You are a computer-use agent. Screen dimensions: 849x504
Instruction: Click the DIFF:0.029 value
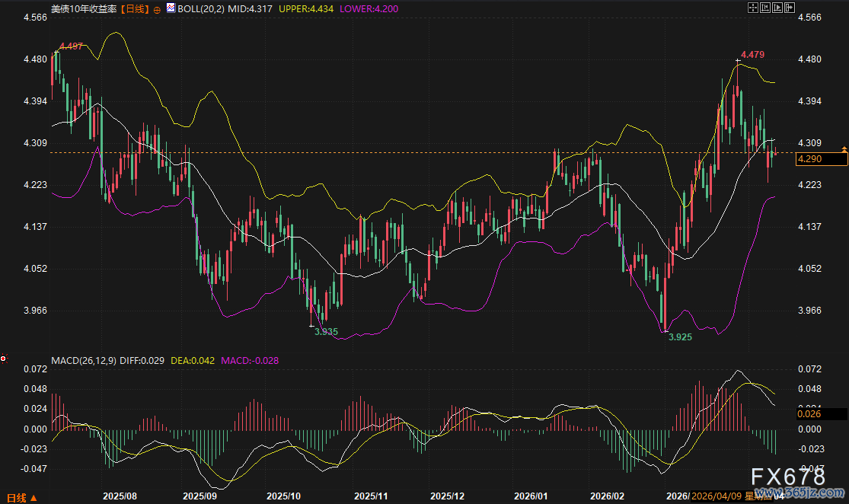point(142,361)
